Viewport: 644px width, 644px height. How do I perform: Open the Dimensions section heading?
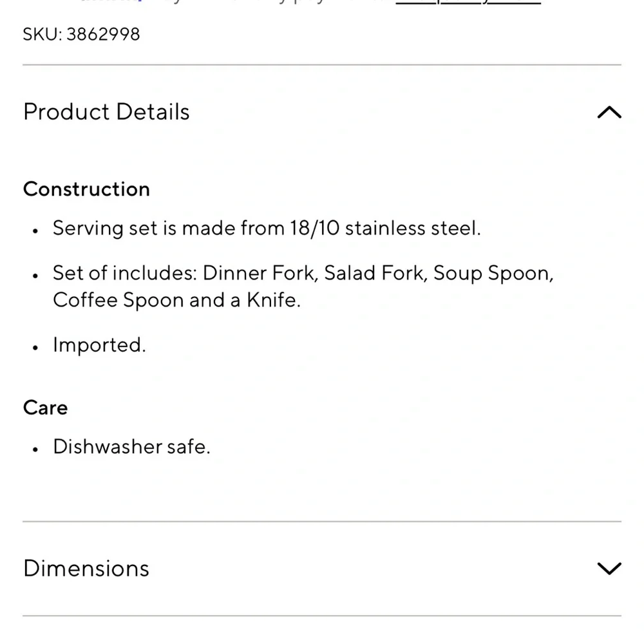tap(86, 568)
